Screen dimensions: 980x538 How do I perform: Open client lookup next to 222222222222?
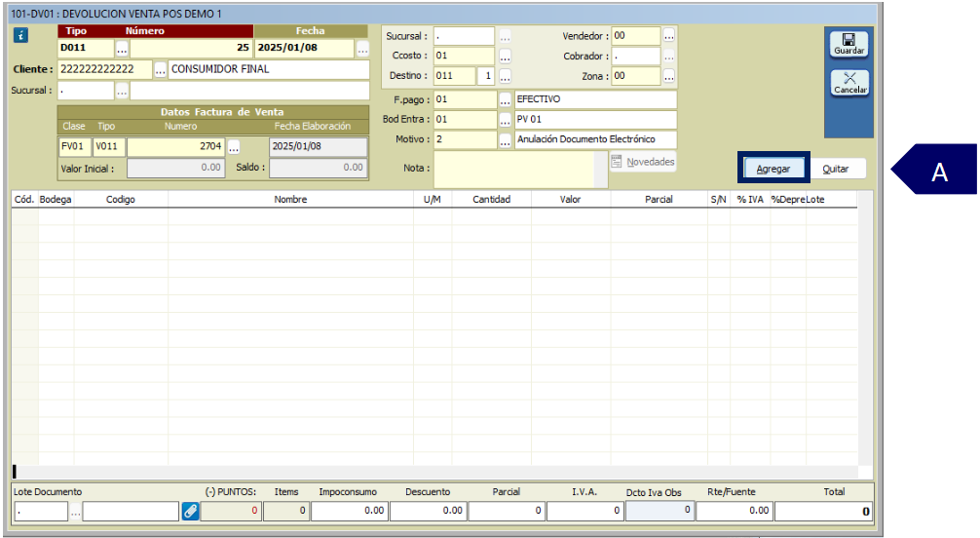(x=160, y=69)
